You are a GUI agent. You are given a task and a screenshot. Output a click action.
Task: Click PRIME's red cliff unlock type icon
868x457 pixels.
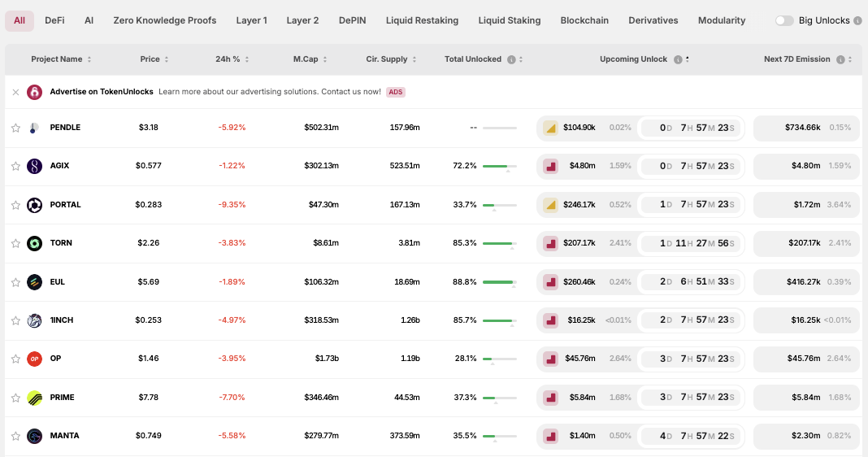click(550, 398)
